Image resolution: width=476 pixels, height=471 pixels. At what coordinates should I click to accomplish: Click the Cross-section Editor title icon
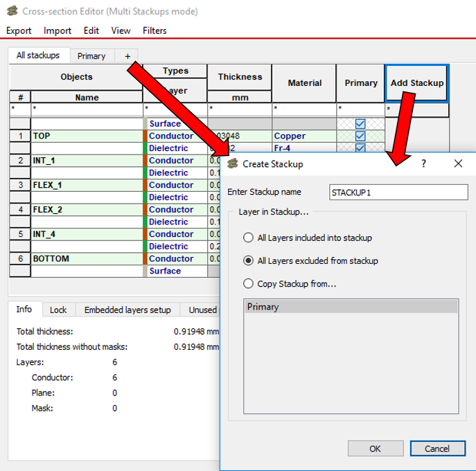pyautogui.click(x=12, y=11)
